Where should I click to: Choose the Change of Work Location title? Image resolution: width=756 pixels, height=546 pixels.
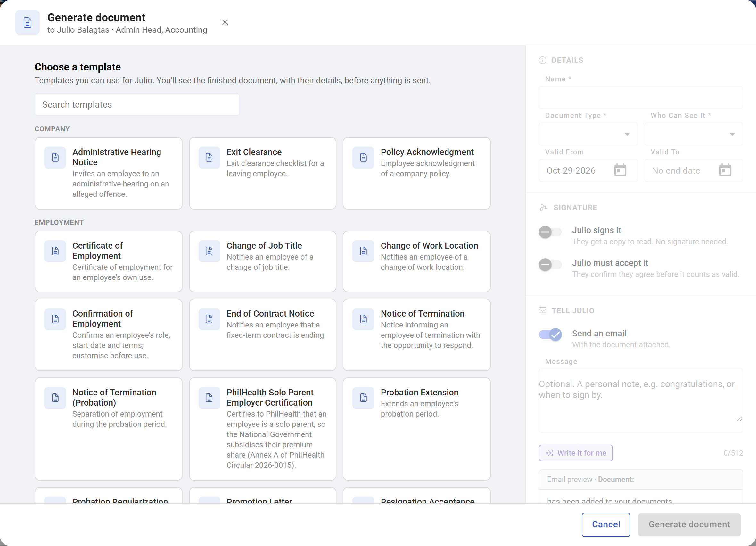click(x=429, y=246)
